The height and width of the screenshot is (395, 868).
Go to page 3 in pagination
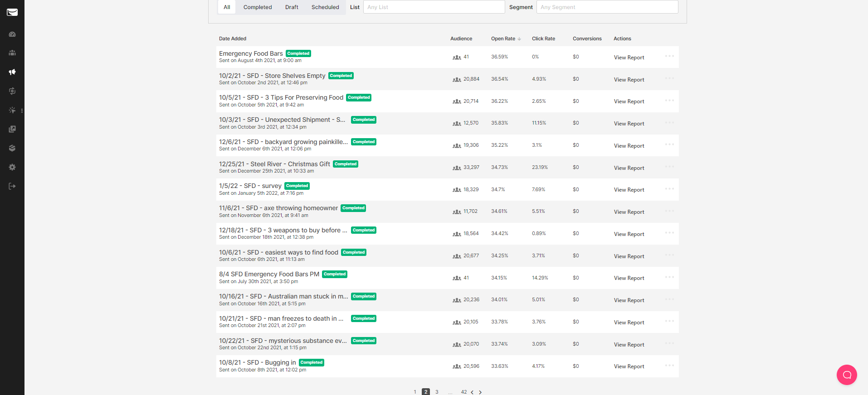coord(437,392)
